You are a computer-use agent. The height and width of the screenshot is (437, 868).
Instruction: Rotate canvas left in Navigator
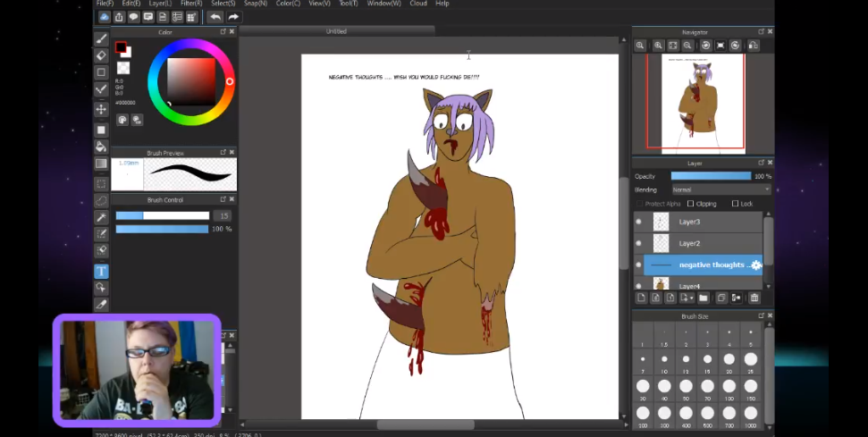(706, 46)
